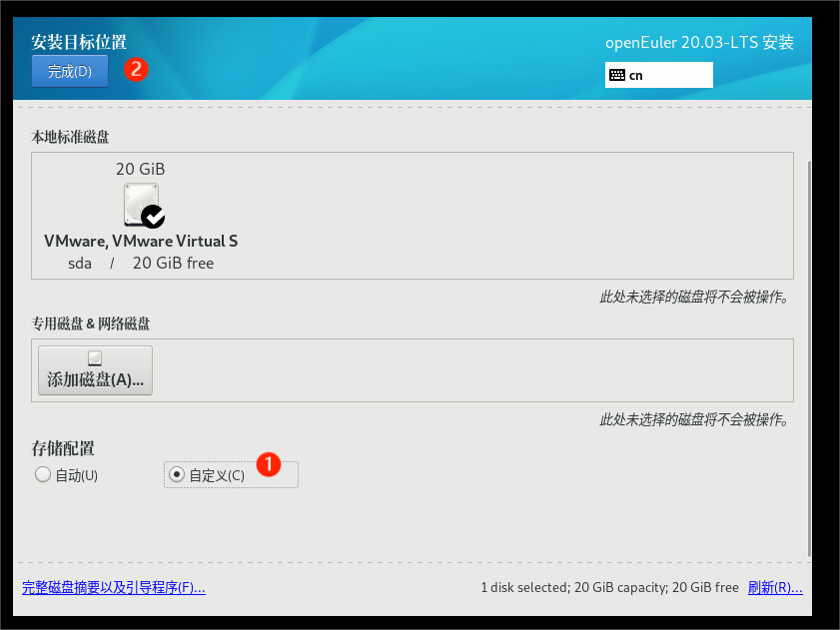
Task: Select the 自定义(C) custom storage radio button
Action: pos(177,475)
